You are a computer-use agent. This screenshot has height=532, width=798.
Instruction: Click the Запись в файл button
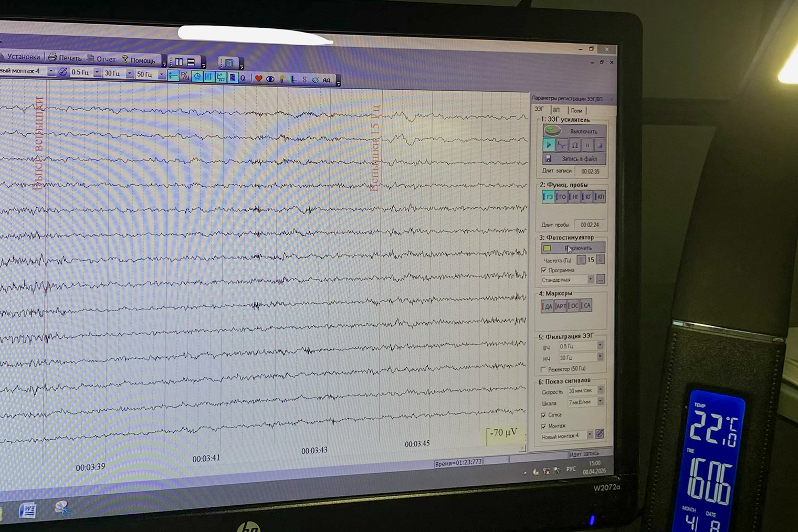(574, 158)
